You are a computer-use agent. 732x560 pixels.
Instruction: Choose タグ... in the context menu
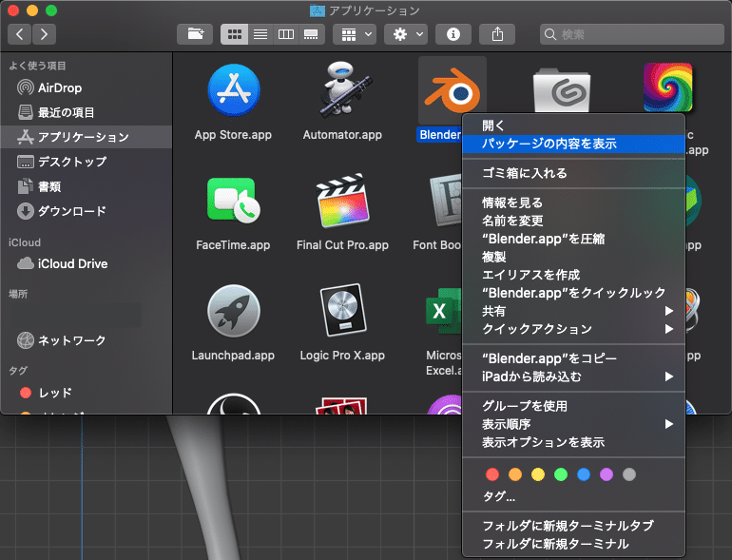[573, 496]
